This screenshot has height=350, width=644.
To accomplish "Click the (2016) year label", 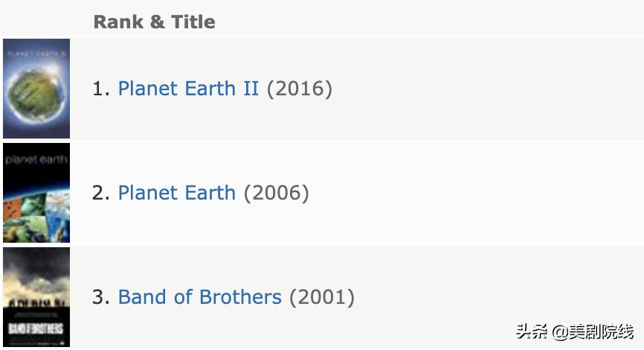I will click(x=299, y=89).
